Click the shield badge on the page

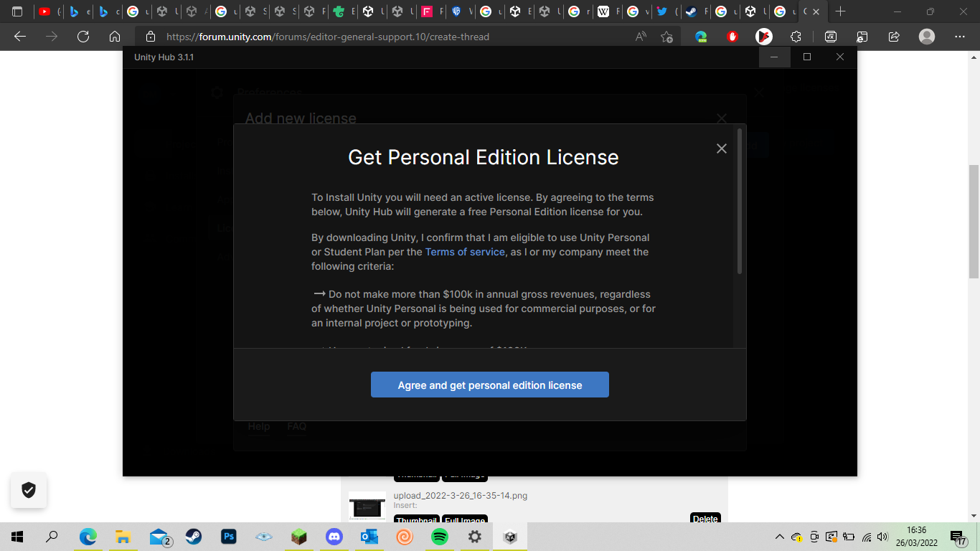(29, 490)
